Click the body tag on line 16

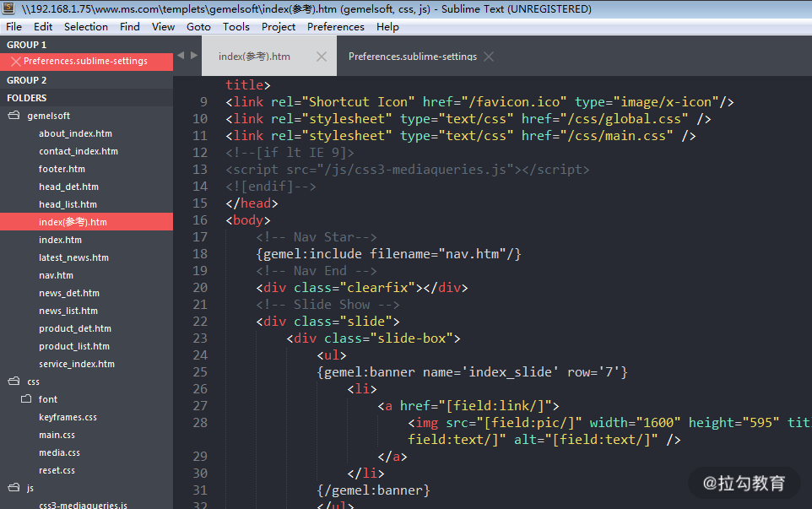(x=248, y=220)
